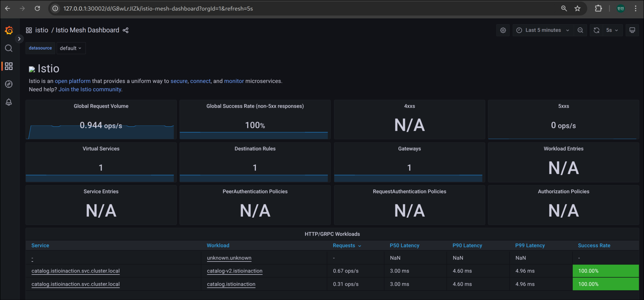Screen dimensions: 644x300
Task: Share the dashboard using share icon
Action: click(x=126, y=30)
